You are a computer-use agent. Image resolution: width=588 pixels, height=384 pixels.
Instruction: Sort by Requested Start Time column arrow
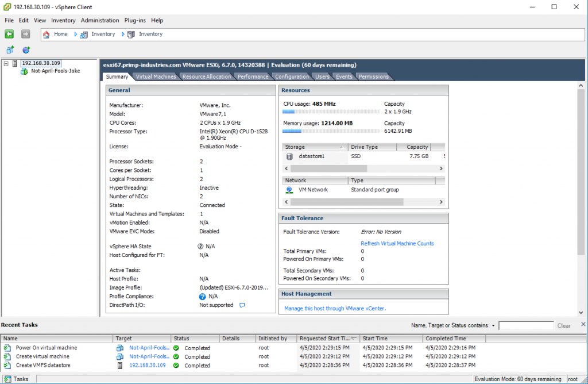354,339
